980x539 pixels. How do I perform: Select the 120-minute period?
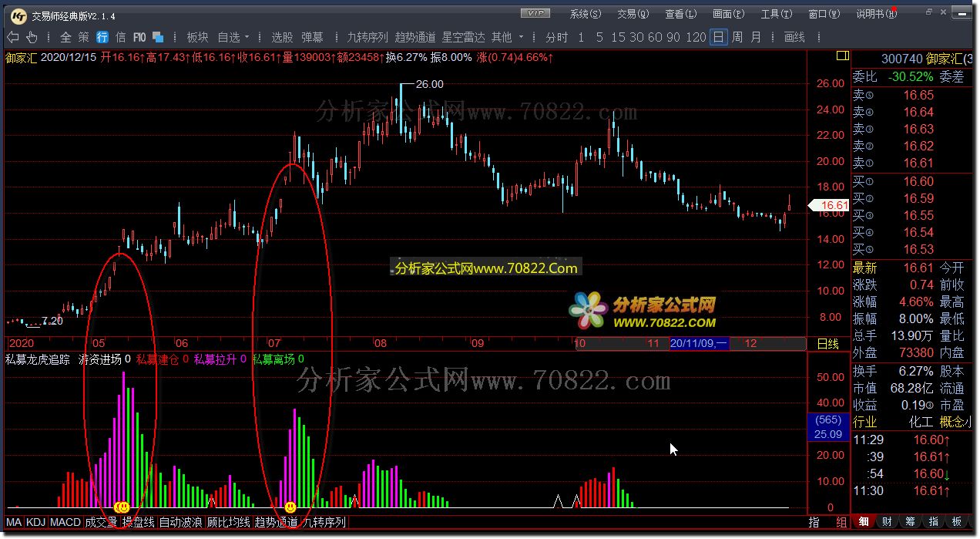point(696,37)
